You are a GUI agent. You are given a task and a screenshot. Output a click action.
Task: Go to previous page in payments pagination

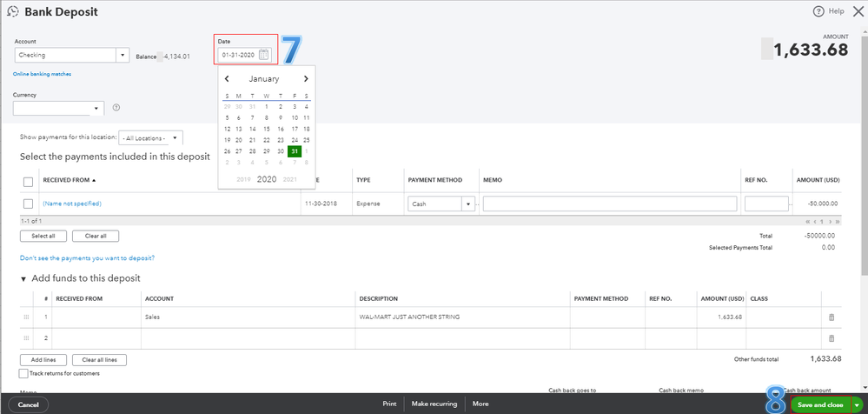814,221
